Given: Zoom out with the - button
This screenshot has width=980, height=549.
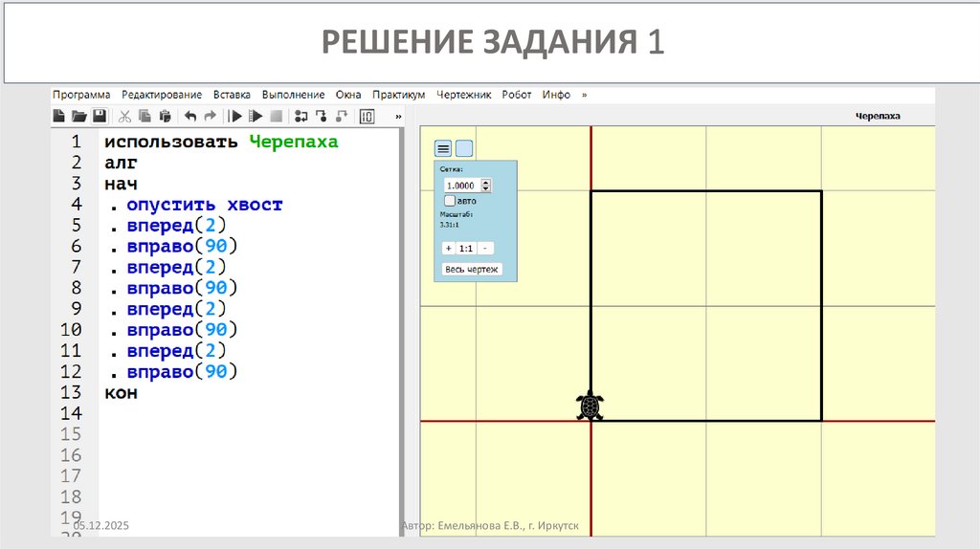Looking at the screenshot, I should 485,248.
